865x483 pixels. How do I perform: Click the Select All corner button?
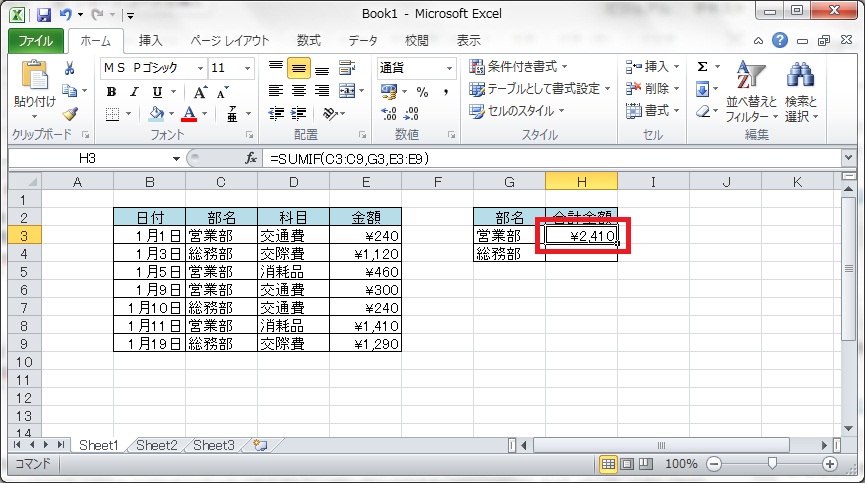click(x=25, y=181)
